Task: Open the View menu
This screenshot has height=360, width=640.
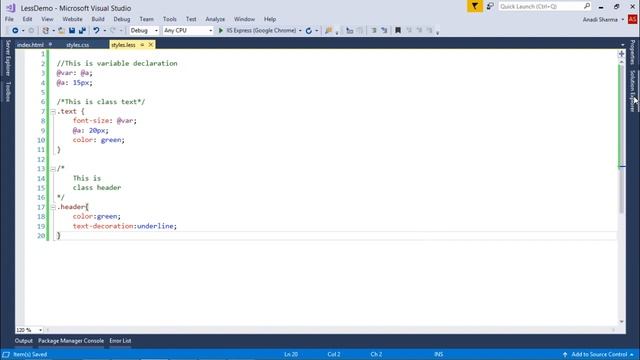Action: (x=47, y=19)
